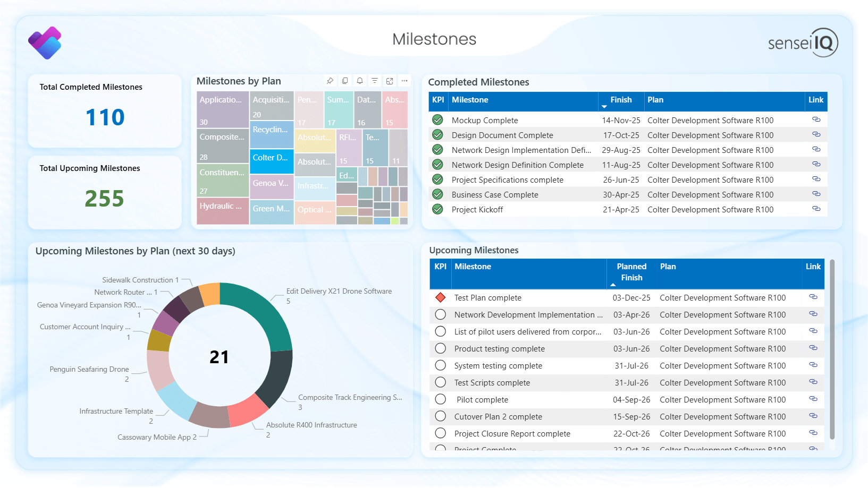Viewport: 868px width, 488px height.
Task: Select KPI circle for Product testing complete
Action: [440, 348]
